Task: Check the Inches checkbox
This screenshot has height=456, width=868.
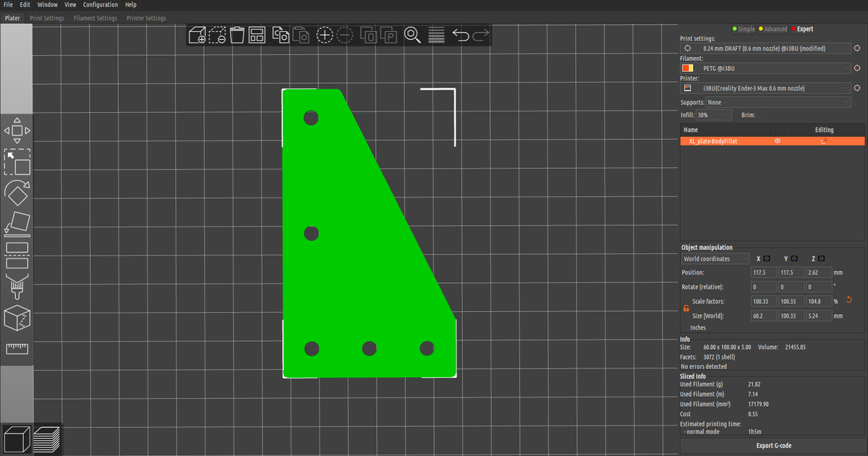Action: point(686,327)
